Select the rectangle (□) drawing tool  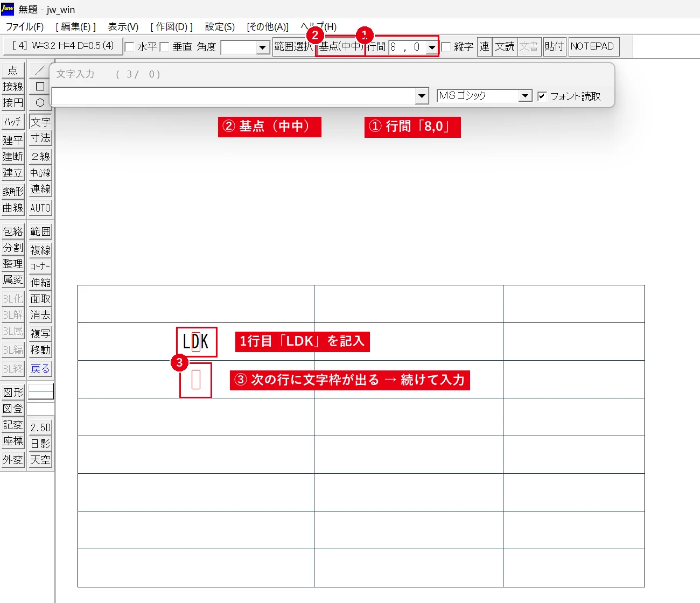point(40,86)
